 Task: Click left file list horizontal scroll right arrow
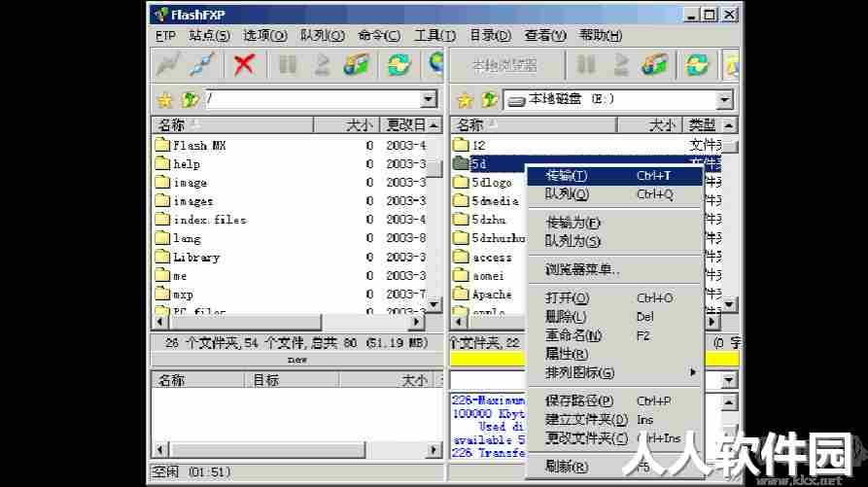[x=417, y=322]
